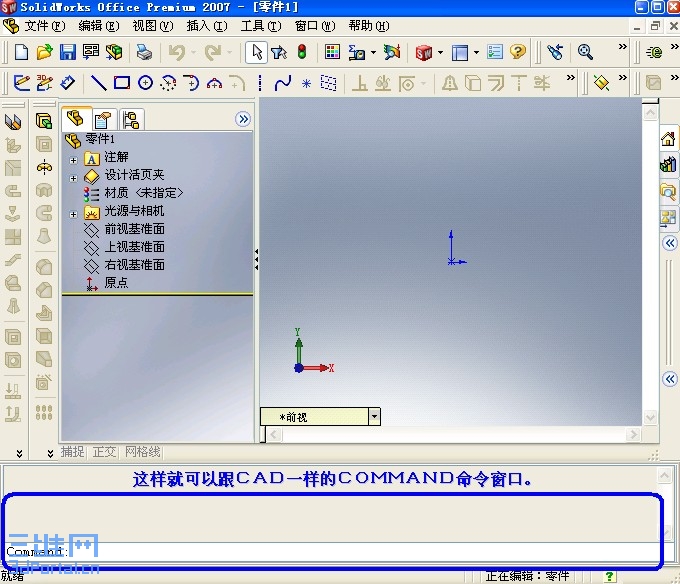Toggle the 捕捉 snap mode
The image size is (680, 584).
pos(72,452)
